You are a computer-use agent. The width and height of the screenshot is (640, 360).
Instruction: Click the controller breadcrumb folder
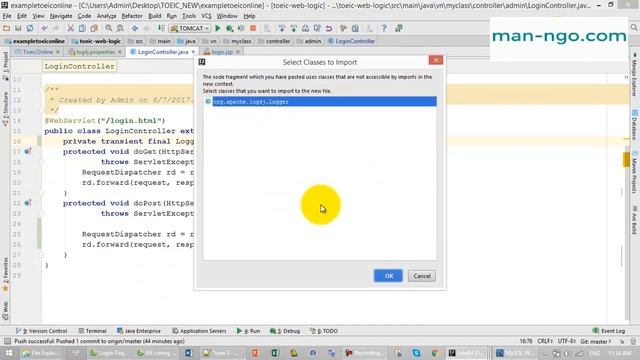click(x=274, y=41)
